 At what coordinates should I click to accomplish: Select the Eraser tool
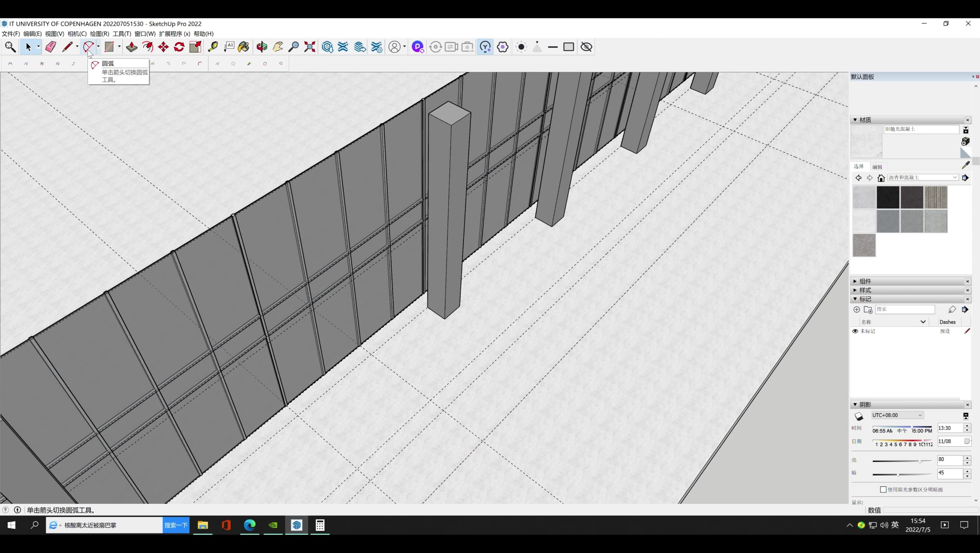51,47
